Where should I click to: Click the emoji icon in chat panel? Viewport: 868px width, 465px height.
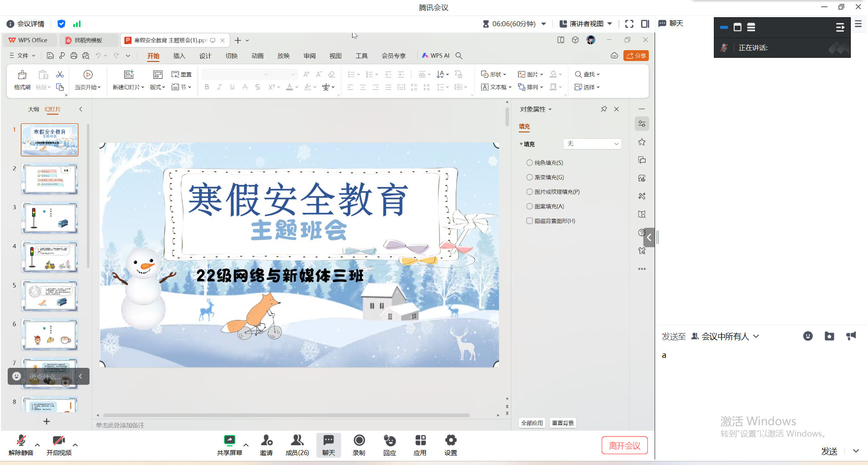tap(808, 336)
